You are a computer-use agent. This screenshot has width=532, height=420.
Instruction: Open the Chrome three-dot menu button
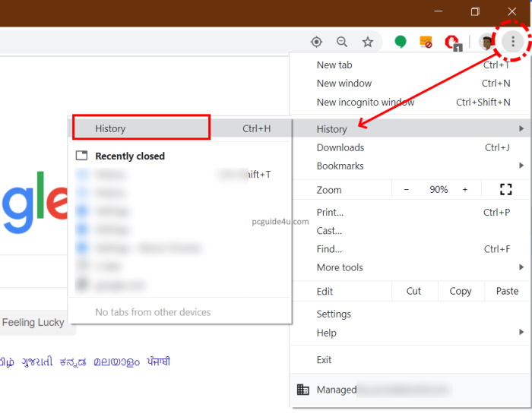[x=513, y=42]
